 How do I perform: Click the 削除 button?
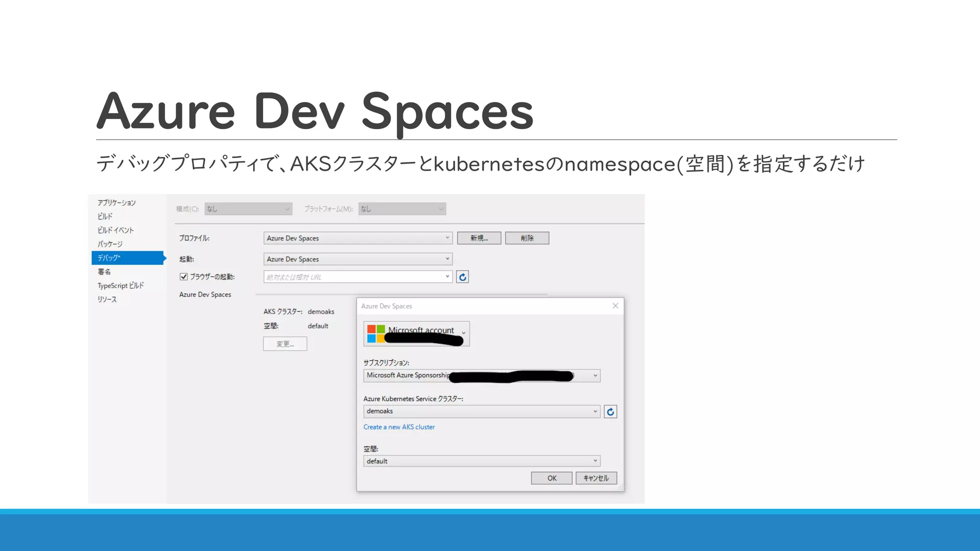pos(527,238)
